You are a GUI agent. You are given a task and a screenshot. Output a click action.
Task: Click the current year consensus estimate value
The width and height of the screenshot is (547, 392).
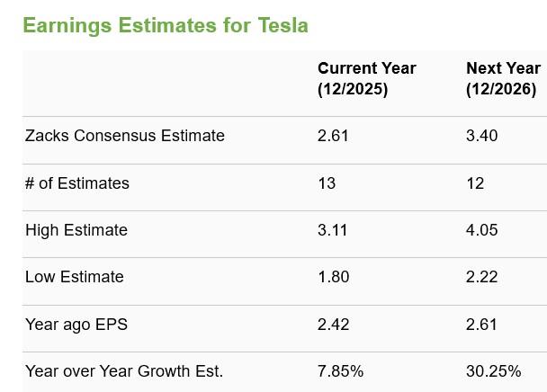[x=333, y=136]
